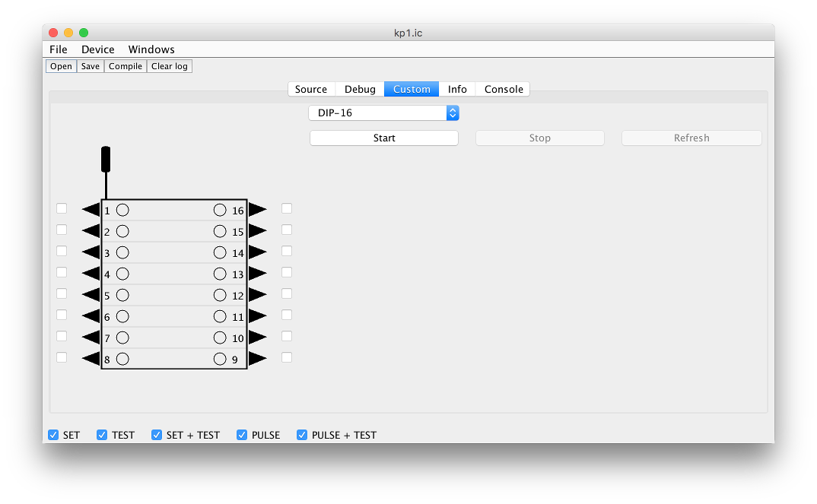This screenshot has width=817, height=504.
Task: Click the left arrow next to pin 8
Action: tap(91, 359)
